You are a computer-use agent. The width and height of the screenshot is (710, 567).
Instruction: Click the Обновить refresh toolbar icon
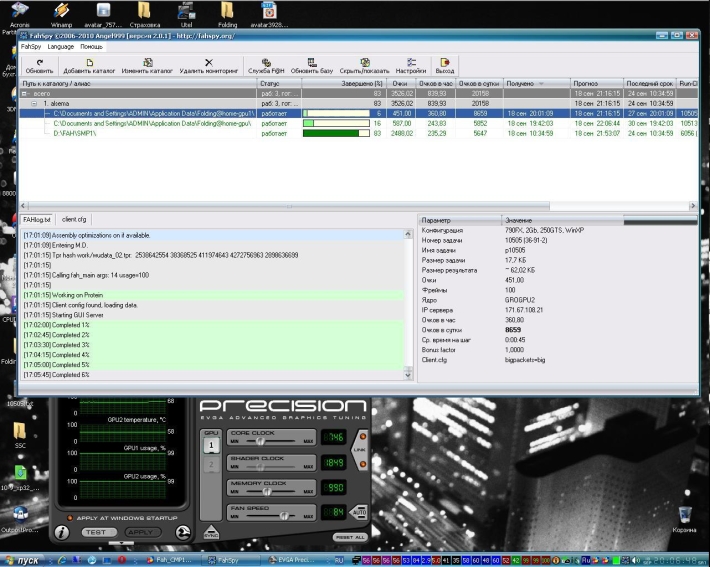pyautogui.click(x=39, y=66)
